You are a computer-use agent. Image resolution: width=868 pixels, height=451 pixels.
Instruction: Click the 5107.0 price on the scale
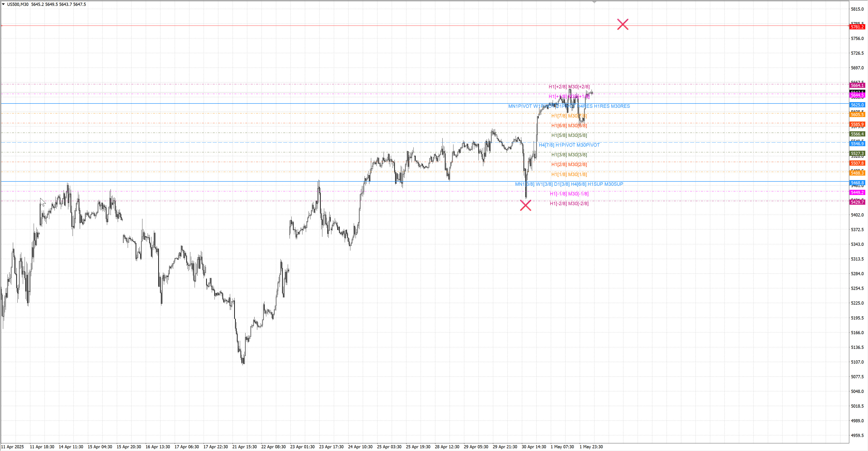[857, 362]
